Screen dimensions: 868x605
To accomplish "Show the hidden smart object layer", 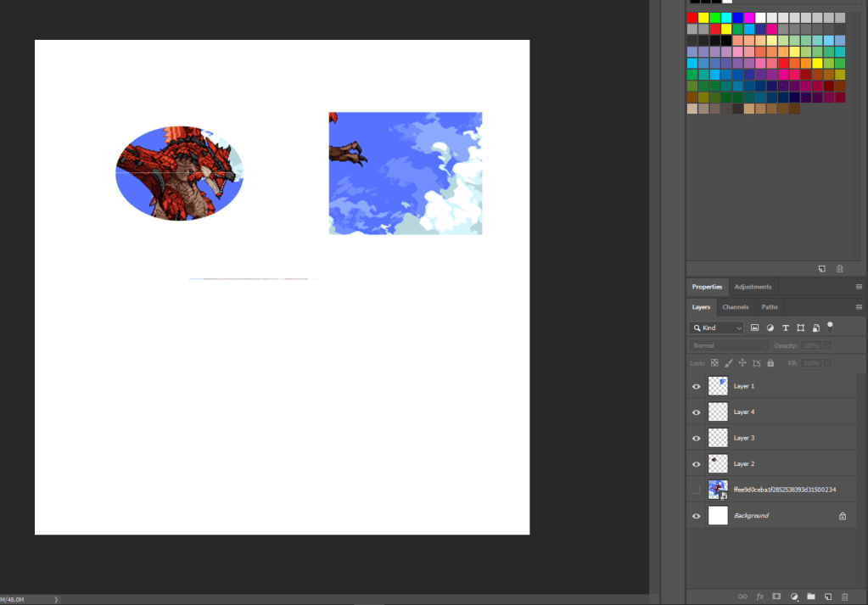I will coord(697,490).
